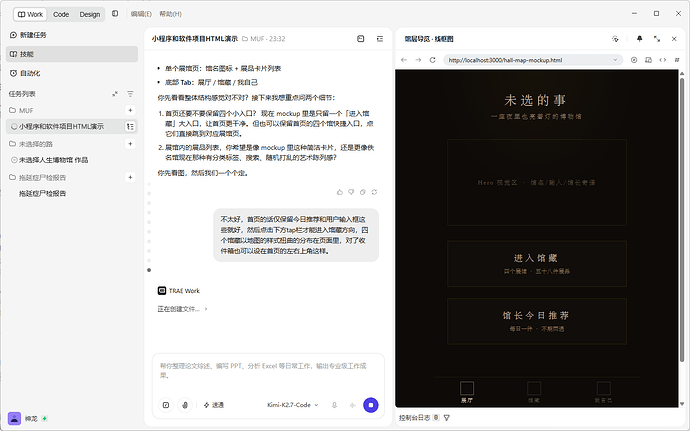The width and height of the screenshot is (690, 431).
Task: Switch to the Work mode tab
Action: 30,14
